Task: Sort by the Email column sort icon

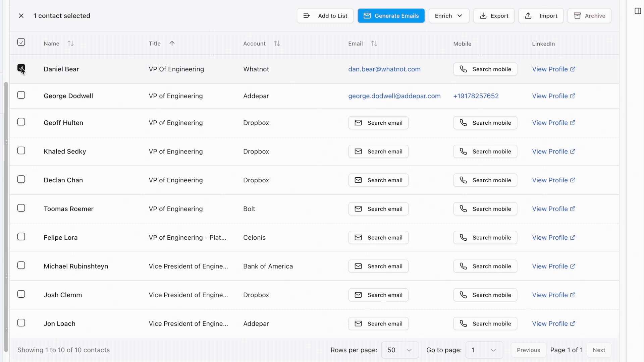Action: coord(374,43)
